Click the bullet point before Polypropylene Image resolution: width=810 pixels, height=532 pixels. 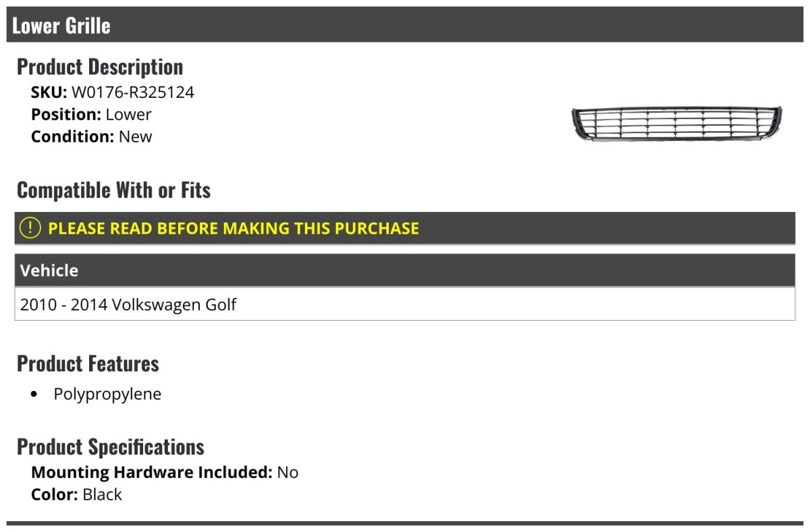(x=35, y=395)
